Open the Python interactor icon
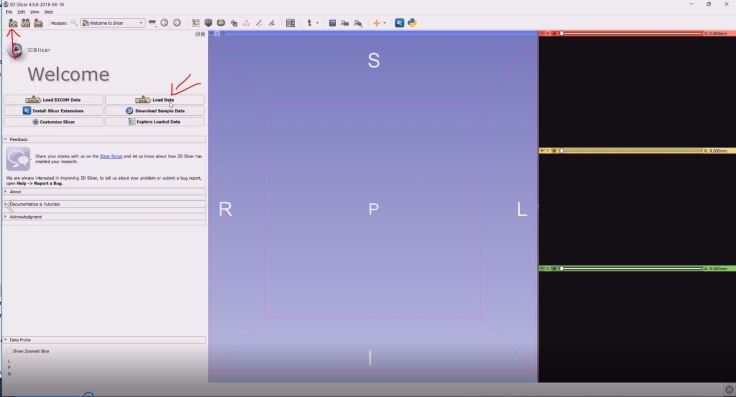736x397 pixels. coord(412,23)
